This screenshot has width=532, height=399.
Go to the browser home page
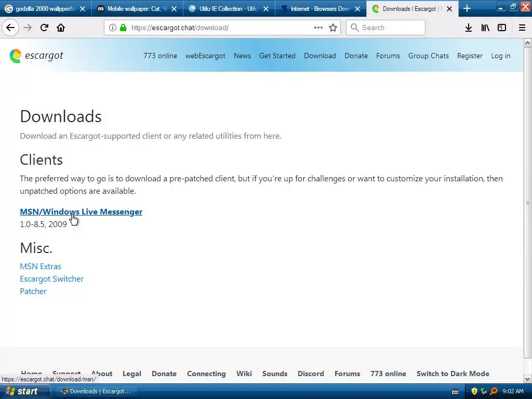pos(61,28)
